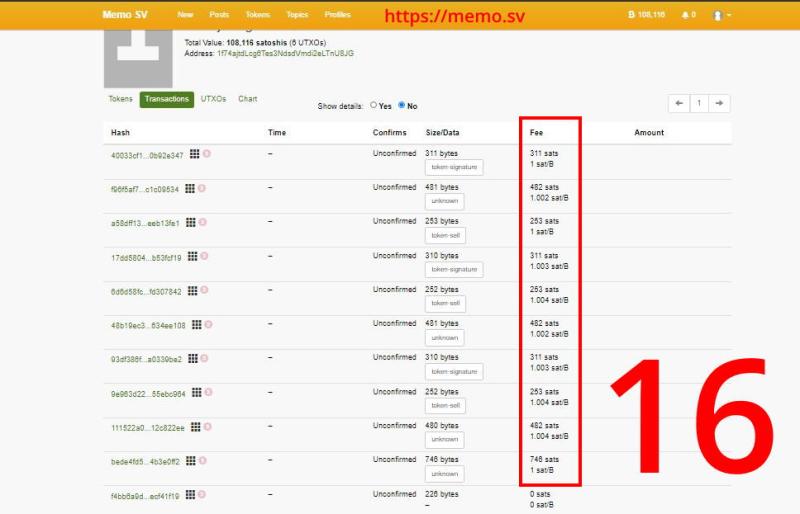The height and width of the screenshot is (514, 800).
Task: Click pink circle icon beside f4bb8a9d...acf41f19
Action: pos(202,494)
